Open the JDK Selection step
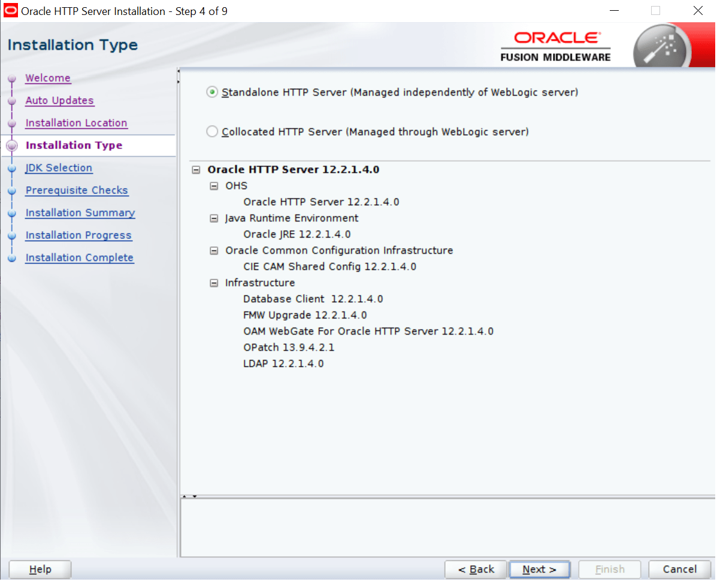Screen dimensions: 720x588 [x=58, y=168]
